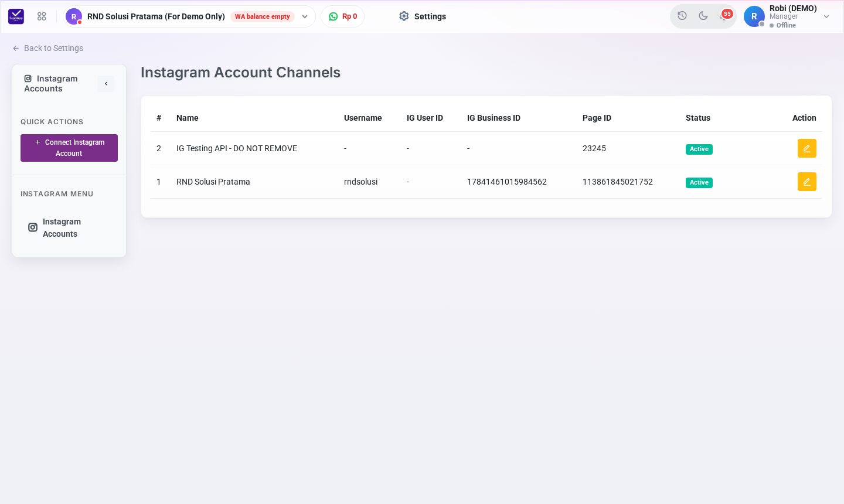844x504 pixels.
Task: Click the Username column header
Action: pyautogui.click(x=363, y=118)
